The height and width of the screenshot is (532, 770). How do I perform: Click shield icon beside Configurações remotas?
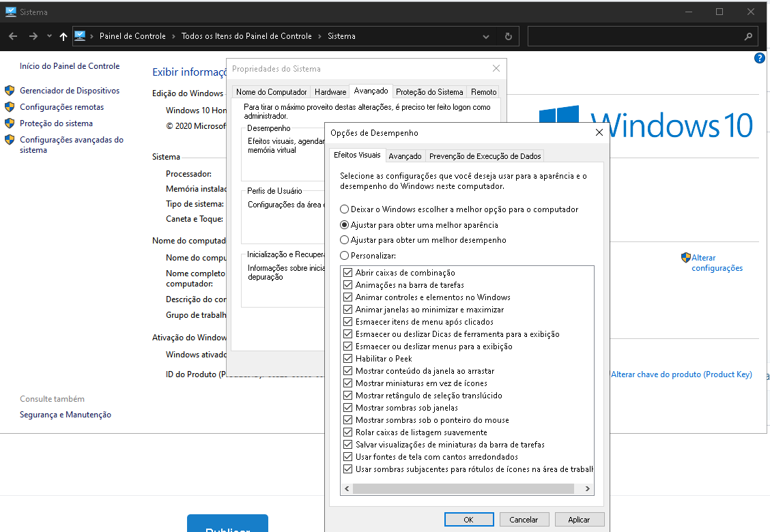[10, 107]
